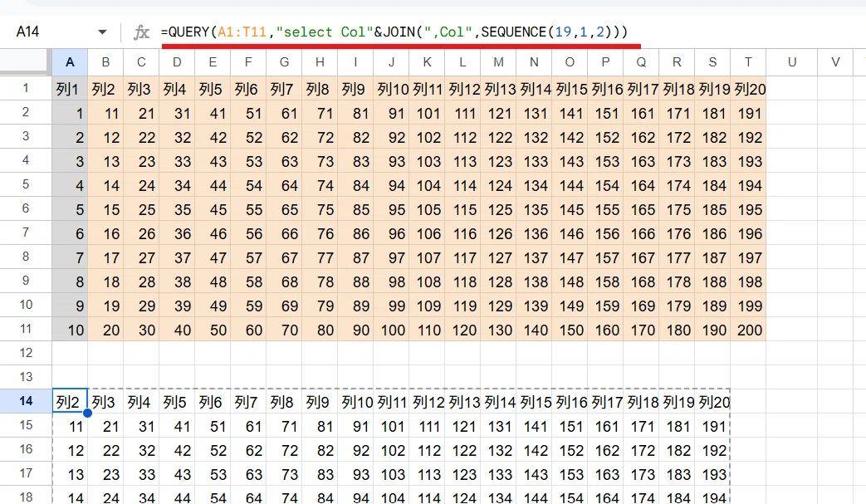The height and width of the screenshot is (504, 866).
Task: Select row 11 header
Action: pos(26,329)
